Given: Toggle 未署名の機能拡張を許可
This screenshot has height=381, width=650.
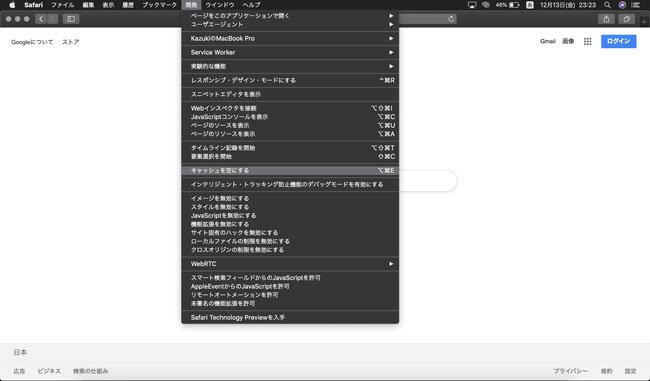Looking at the screenshot, I should (290, 303).
